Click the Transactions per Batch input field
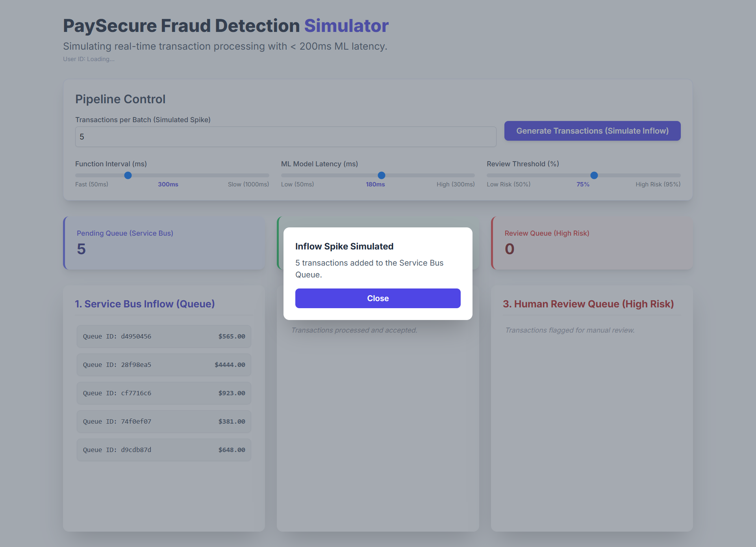Image resolution: width=756 pixels, height=547 pixels. point(285,137)
